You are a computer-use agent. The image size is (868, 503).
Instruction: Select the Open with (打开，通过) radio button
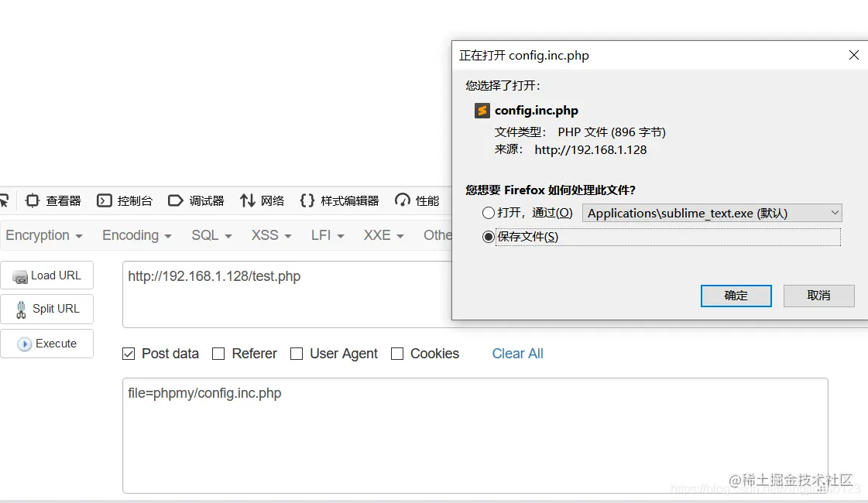pyautogui.click(x=489, y=213)
